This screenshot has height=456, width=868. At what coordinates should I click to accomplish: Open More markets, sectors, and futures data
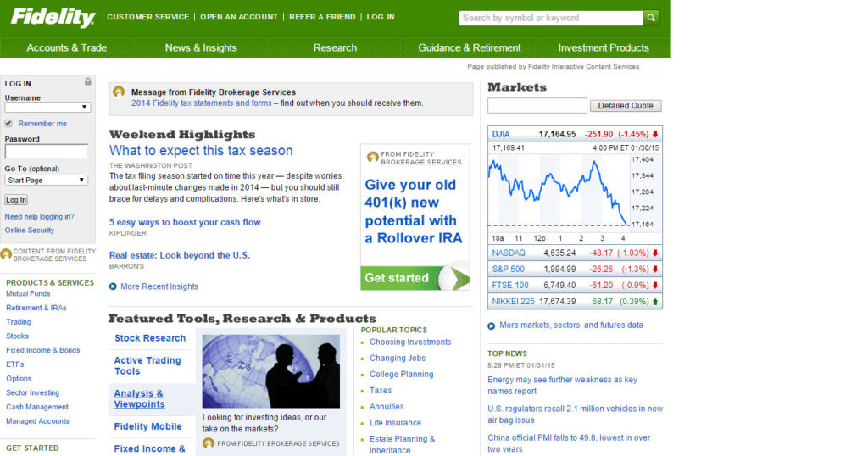(571, 325)
